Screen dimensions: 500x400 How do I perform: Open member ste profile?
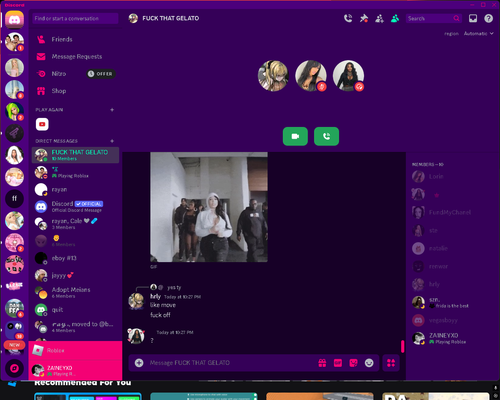click(452, 230)
